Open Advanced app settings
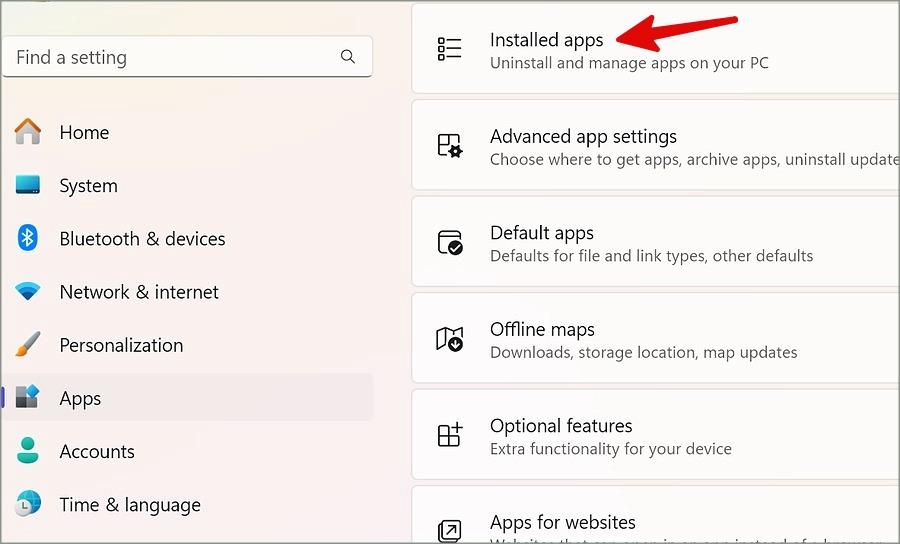The height and width of the screenshot is (544, 900). click(583, 137)
